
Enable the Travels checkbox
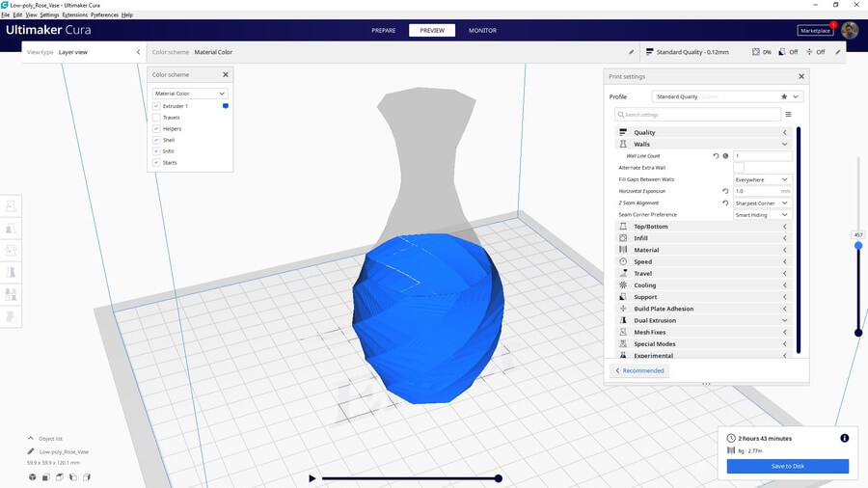pyautogui.click(x=156, y=118)
